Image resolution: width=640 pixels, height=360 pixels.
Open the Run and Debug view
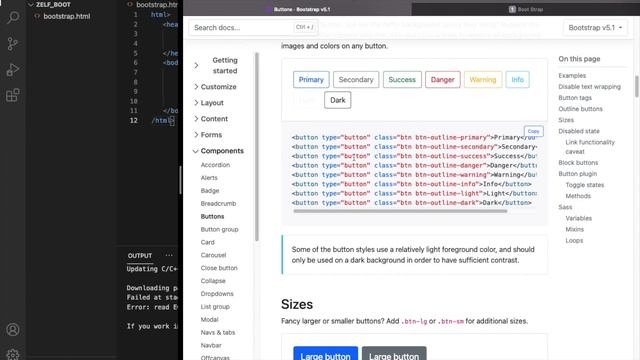point(13,70)
